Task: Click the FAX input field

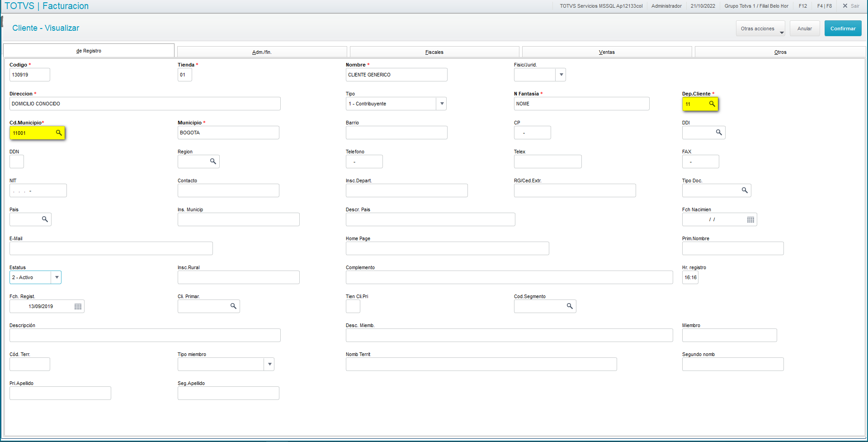Action: pos(701,162)
